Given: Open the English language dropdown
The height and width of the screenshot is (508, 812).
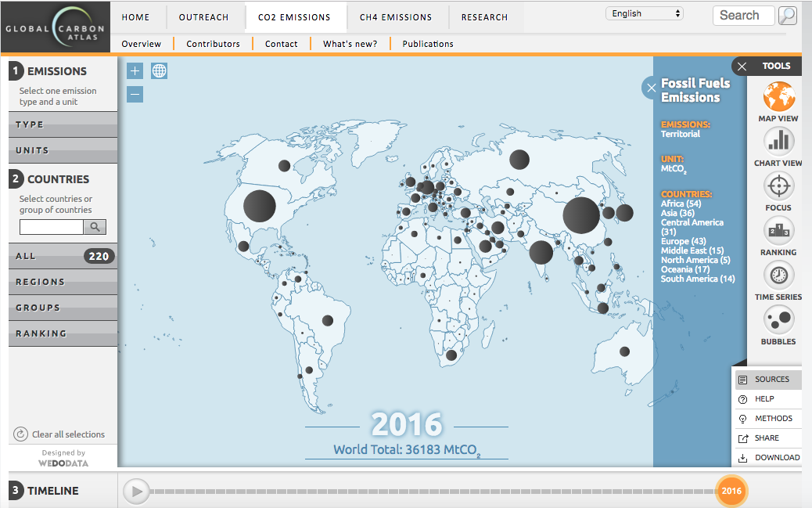Looking at the screenshot, I should point(645,14).
